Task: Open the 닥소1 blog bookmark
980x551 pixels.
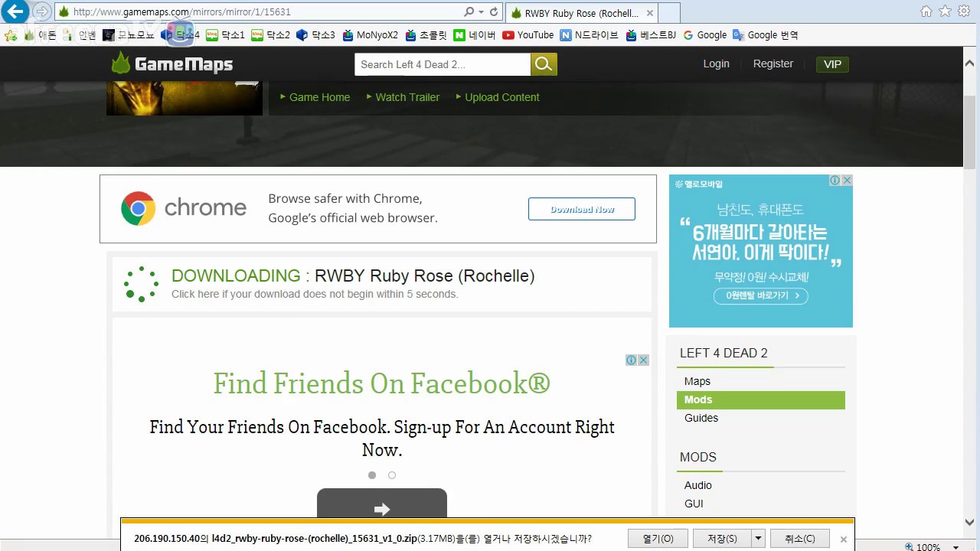Action: 226,35
